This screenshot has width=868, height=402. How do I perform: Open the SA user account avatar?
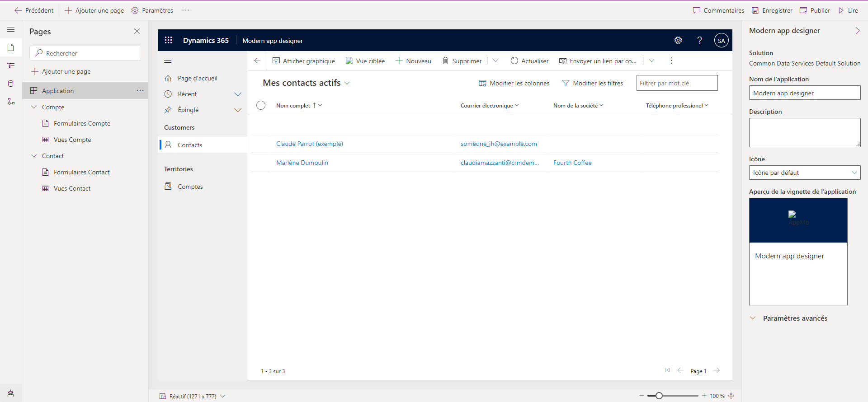(721, 40)
